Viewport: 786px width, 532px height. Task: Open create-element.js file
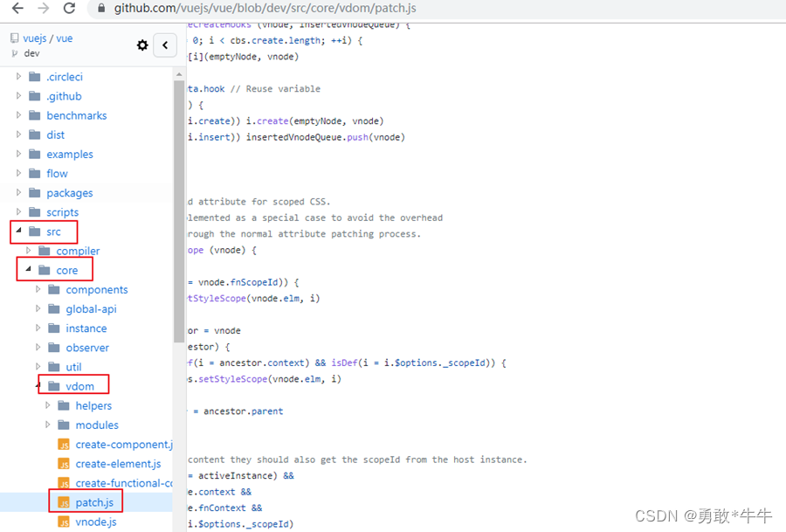[x=118, y=464]
